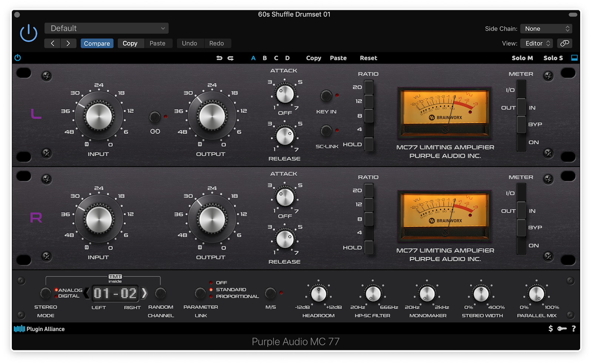
Task: Click the L channel ATTACK knob
Action: pyautogui.click(x=285, y=94)
